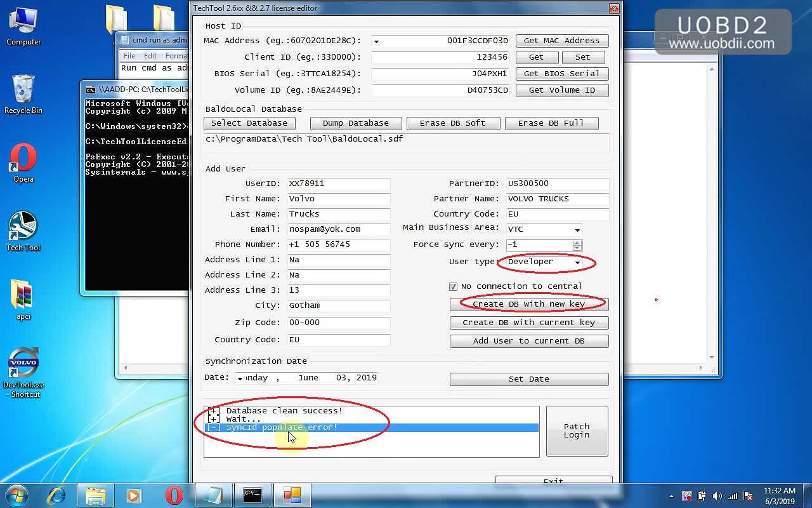The image size is (812, 508).
Task: Open Opera in the taskbar
Action: tap(174, 495)
